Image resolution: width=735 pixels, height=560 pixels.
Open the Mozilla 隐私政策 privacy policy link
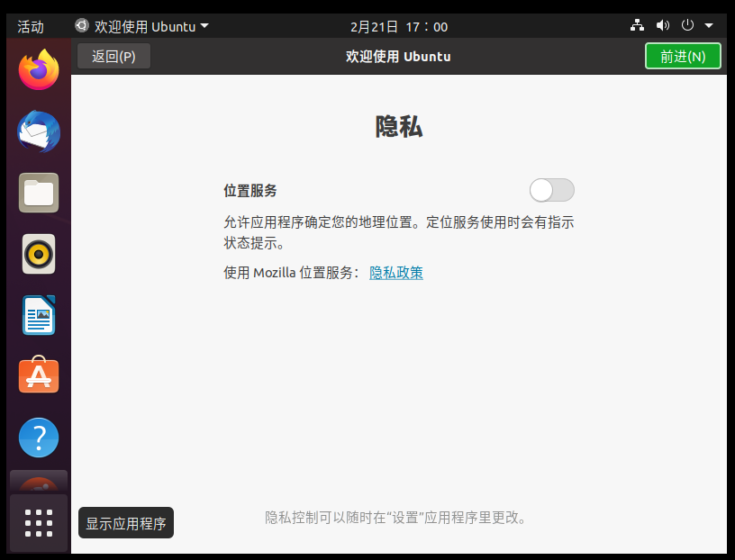coord(395,272)
